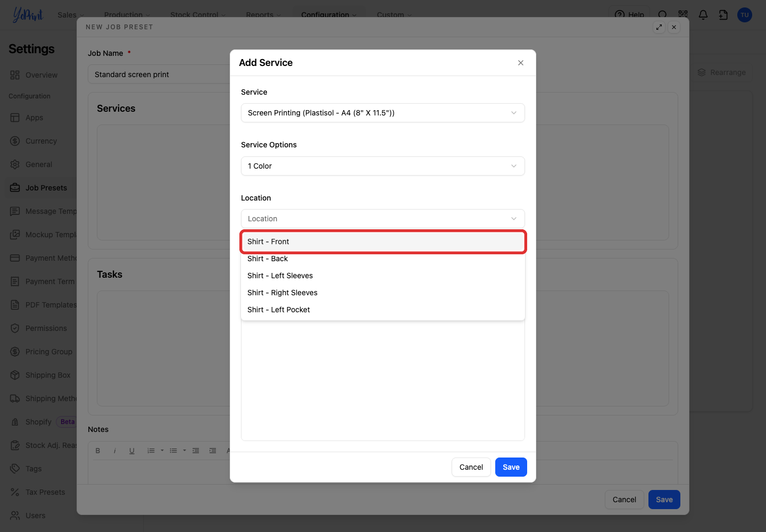This screenshot has width=766, height=532.
Task: Toggle underline in the Notes editor
Action: pyautogui.click(x=132, y=451)
